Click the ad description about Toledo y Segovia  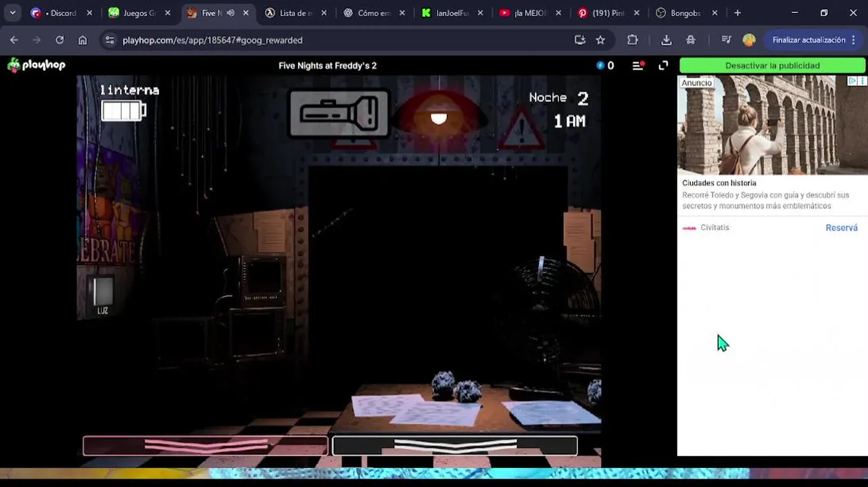point(765,200)
